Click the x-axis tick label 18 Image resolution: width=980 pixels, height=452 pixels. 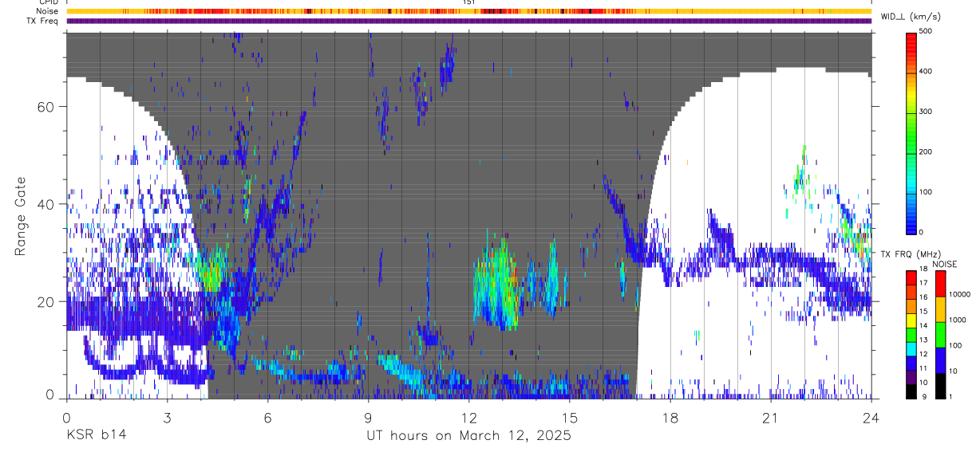(670, 418)
